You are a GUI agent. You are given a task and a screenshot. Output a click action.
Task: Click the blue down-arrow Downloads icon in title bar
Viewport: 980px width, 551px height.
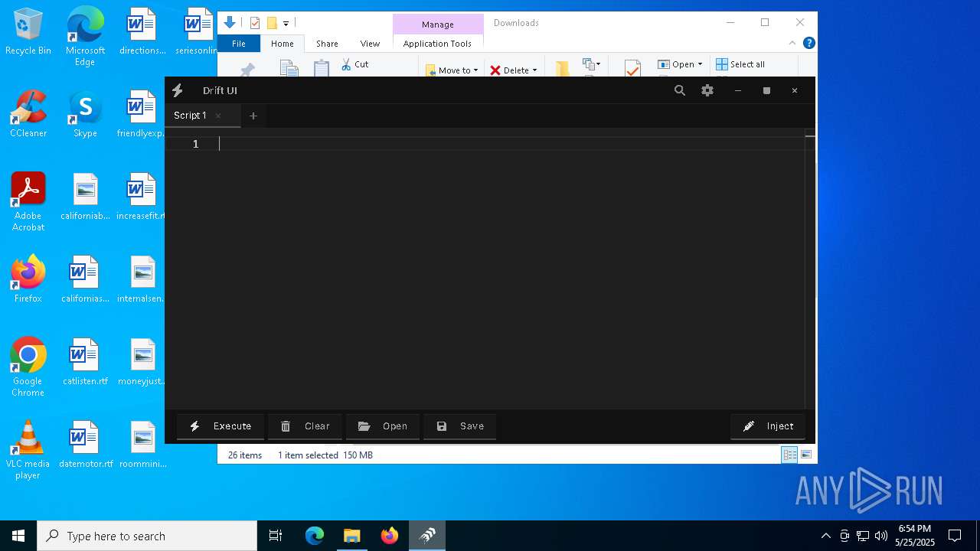[229, 23]
